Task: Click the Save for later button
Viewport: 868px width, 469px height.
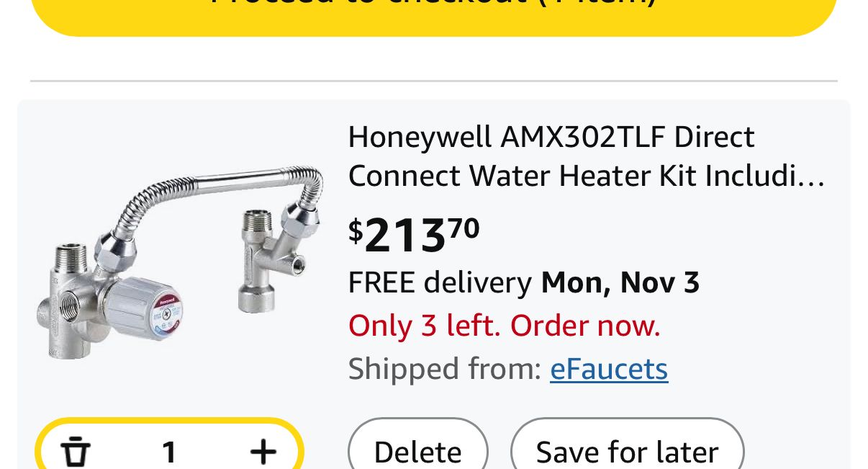Action: [x=627, y=452]
